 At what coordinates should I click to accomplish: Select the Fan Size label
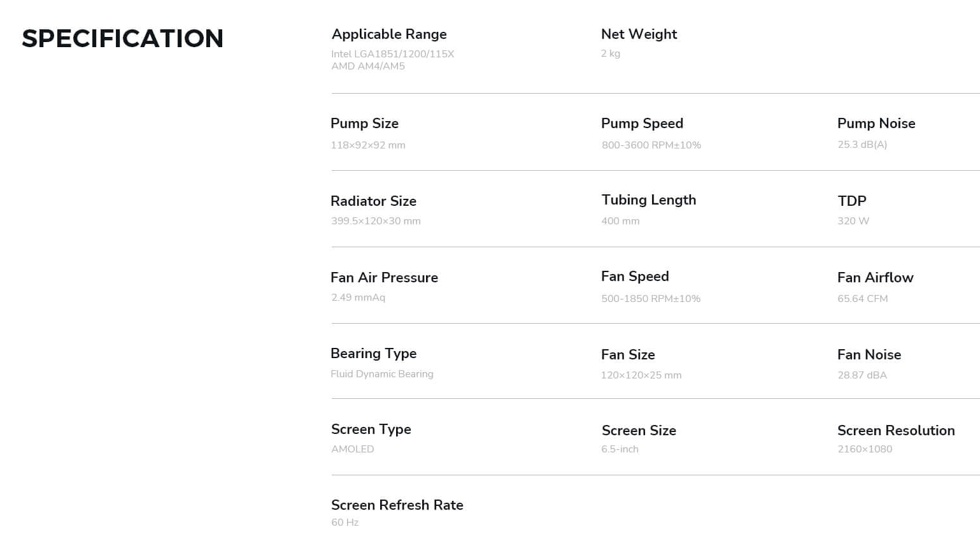pyautogui.click(x=628, y=355)
